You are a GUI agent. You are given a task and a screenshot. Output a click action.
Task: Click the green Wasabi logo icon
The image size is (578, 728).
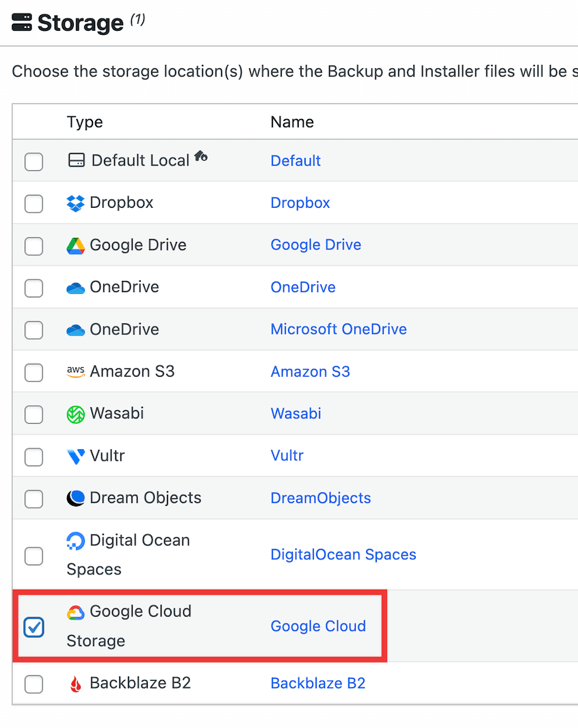coord(76,414)
